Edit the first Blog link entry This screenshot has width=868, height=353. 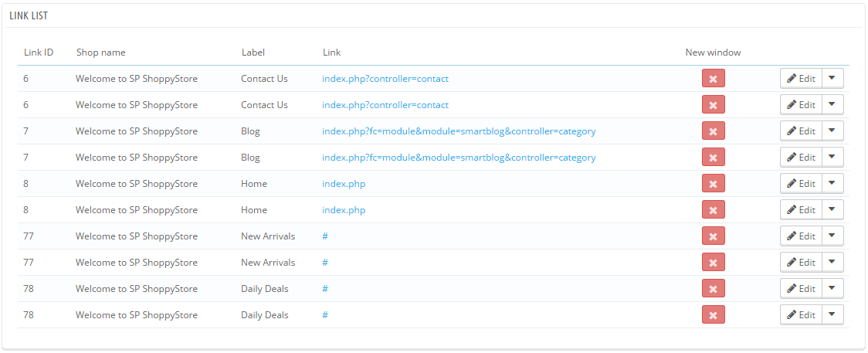pyautogui.click(x=801, y=131)
